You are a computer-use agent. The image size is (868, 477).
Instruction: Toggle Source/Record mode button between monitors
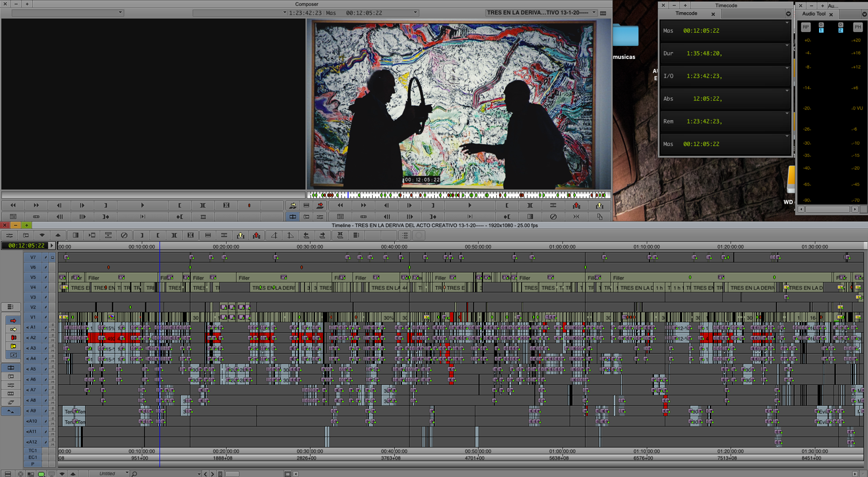click(293, 216)
